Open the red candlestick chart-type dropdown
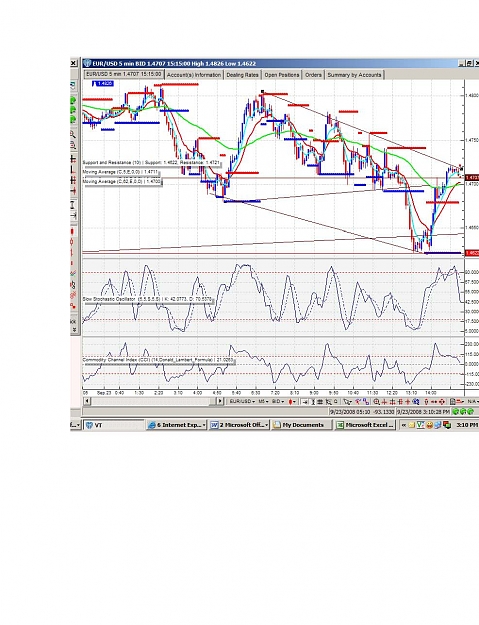The height and width of the screenshot is (625, 479). pyautogui.click(x=293, y=401)
